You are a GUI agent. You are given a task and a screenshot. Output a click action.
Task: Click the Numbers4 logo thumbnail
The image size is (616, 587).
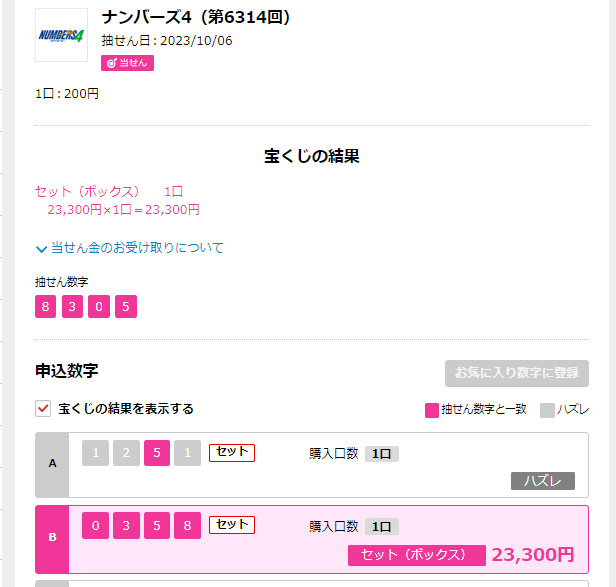tap(61, 35)
